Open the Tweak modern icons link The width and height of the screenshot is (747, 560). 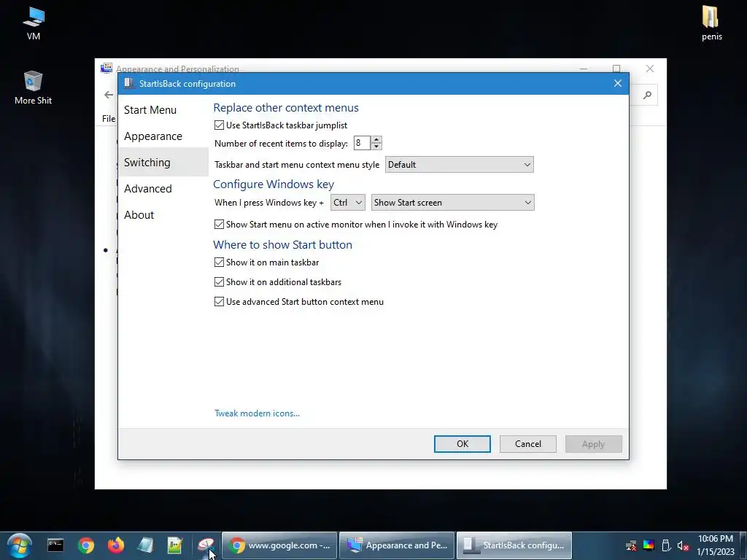click(258, 413)
